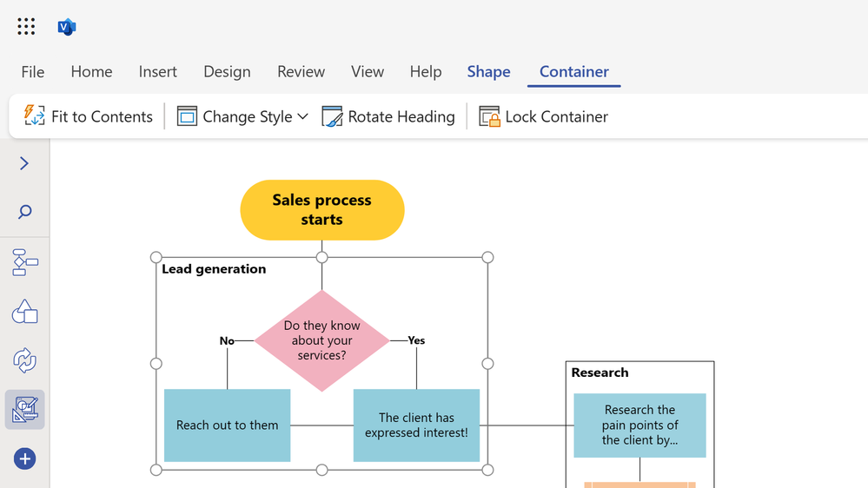Screen dimensions: 868x488
Task: Click Rotate Heading button
Action: [x=388, y=116]
